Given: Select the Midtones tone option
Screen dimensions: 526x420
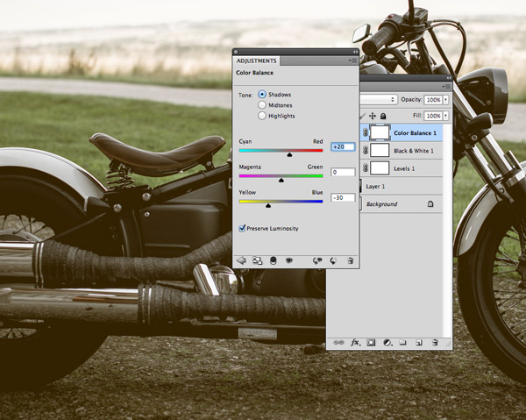Looking at the screenshot, I should click(262, 104).
